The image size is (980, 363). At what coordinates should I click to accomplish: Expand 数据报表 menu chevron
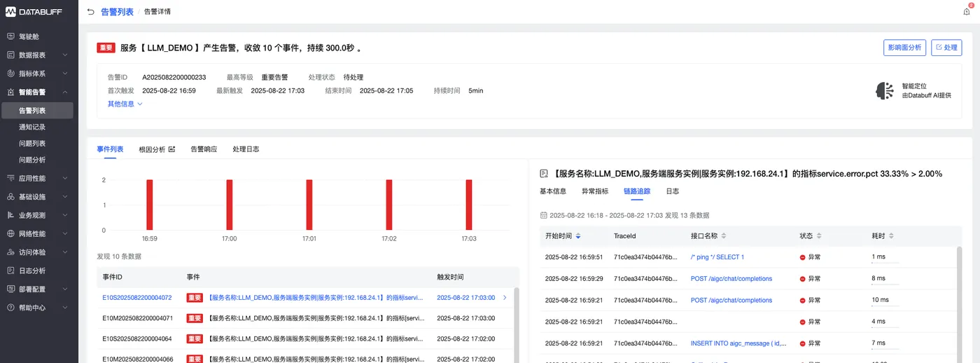click(x=64, y=55)
